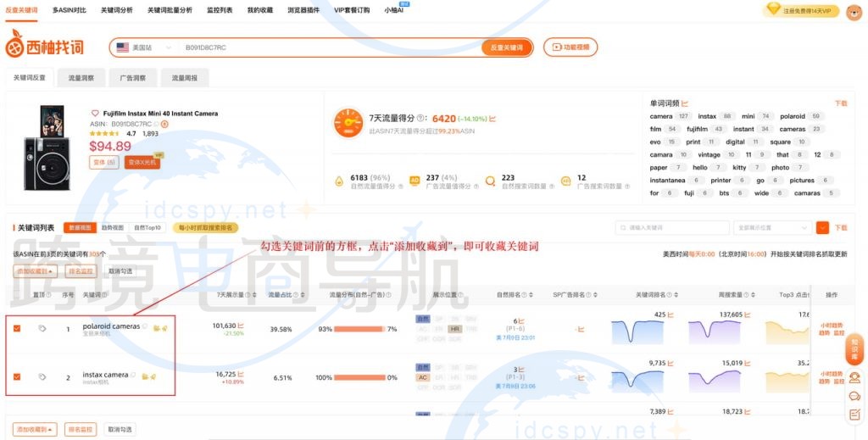Switch to the 流量洞察 tab
Screen dimensions: 868x440
point(81,78)
